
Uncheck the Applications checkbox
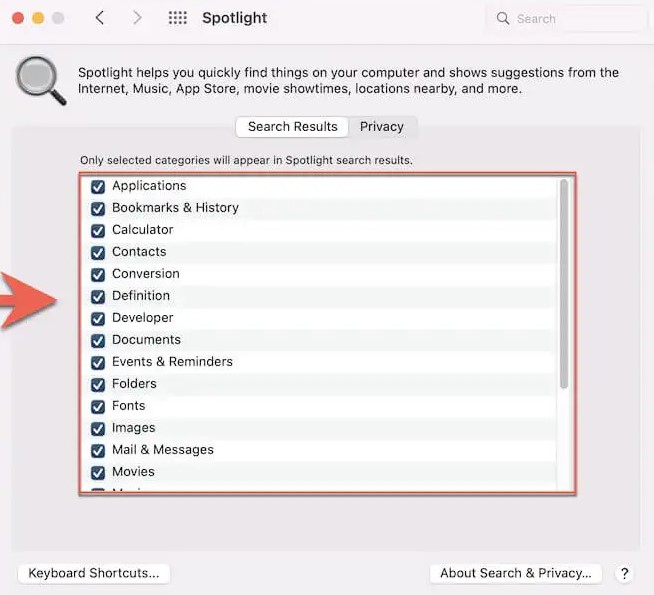pos(98,186)
